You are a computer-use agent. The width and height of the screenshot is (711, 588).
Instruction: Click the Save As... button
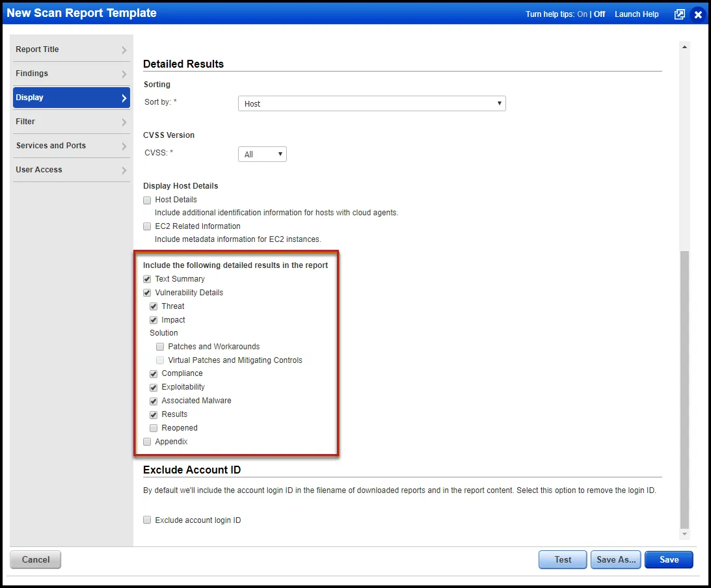[x=616, y=559]
